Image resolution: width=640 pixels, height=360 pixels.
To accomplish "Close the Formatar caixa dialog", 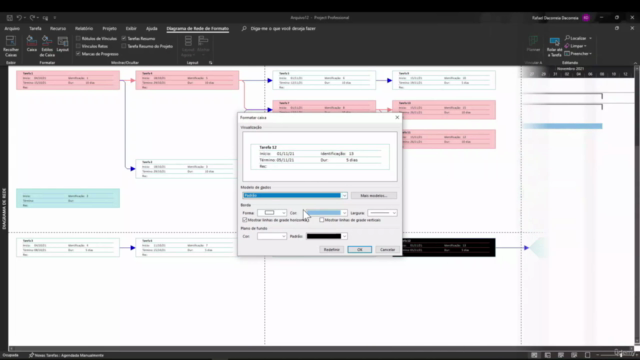I will (397, 118).
